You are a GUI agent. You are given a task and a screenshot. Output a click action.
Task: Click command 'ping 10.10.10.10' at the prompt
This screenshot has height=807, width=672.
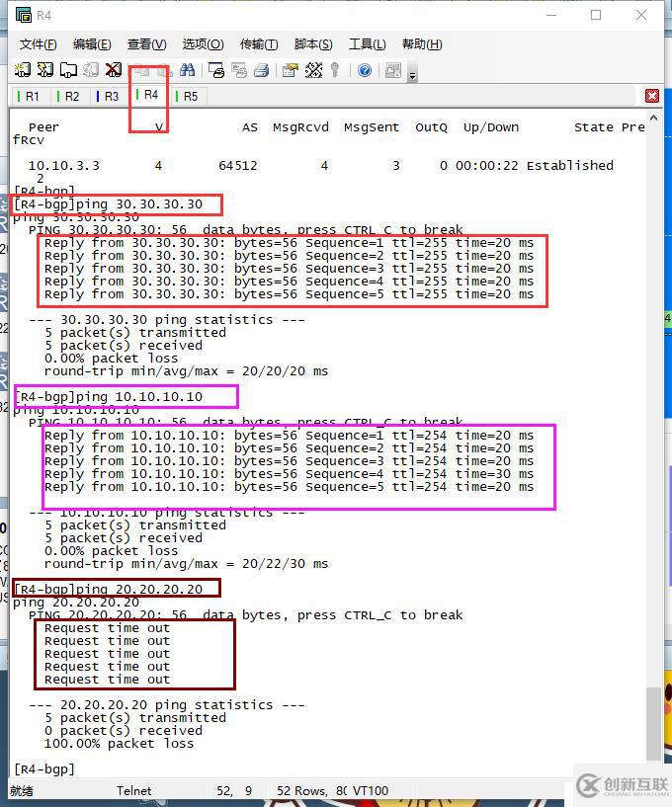(139, 396)
